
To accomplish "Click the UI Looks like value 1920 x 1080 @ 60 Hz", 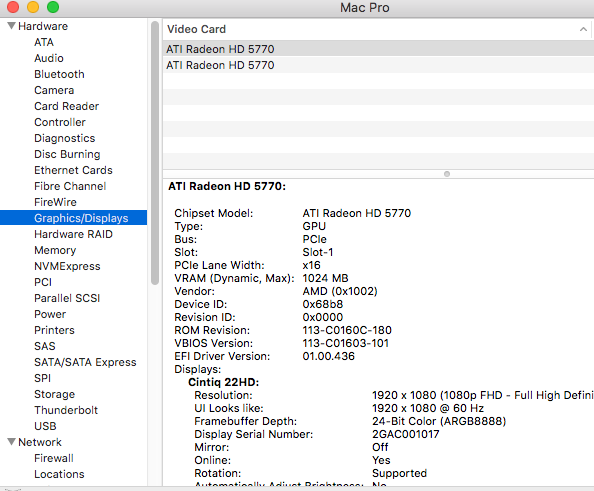I will click(x=428, y=408).
